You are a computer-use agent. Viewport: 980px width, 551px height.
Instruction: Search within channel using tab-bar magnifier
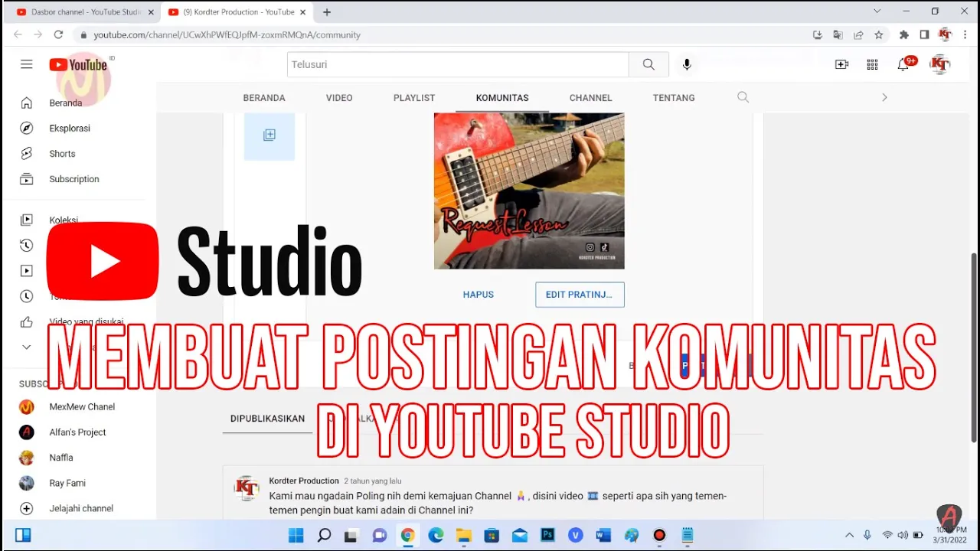(x=743, y=97)
